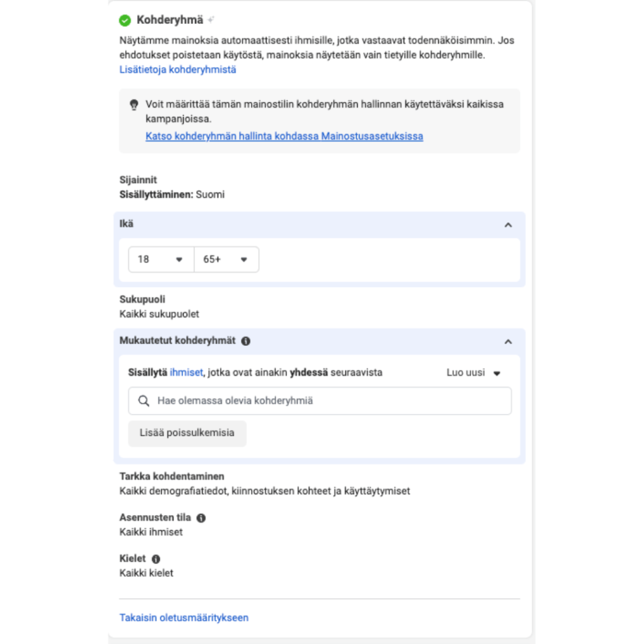The image size is (644, 644).
Task: Open the minimum age dropdown showing 18
Action: pyautogui.click(x=161, y=259)
